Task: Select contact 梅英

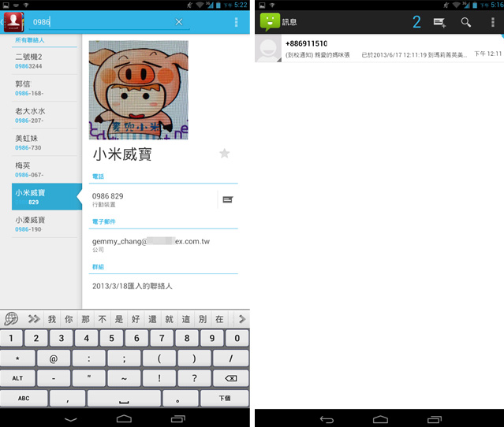Action: (45, 170)
